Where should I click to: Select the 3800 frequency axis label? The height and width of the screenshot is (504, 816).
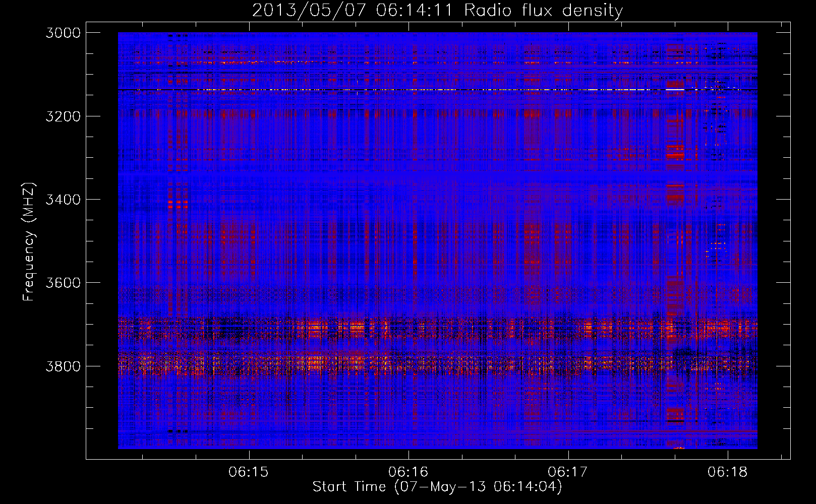[63, 366]
